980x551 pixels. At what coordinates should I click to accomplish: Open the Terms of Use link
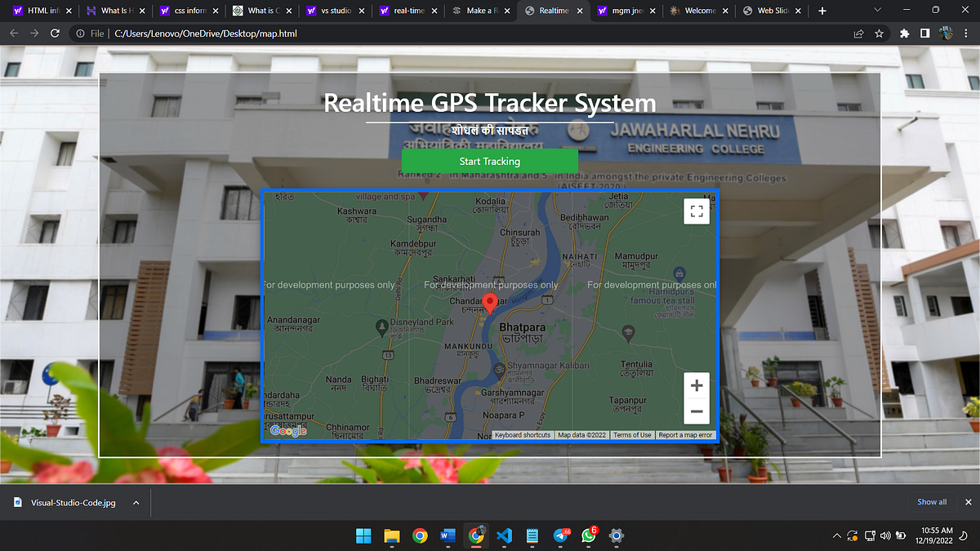pyautogui.click(x=632, y=434)
